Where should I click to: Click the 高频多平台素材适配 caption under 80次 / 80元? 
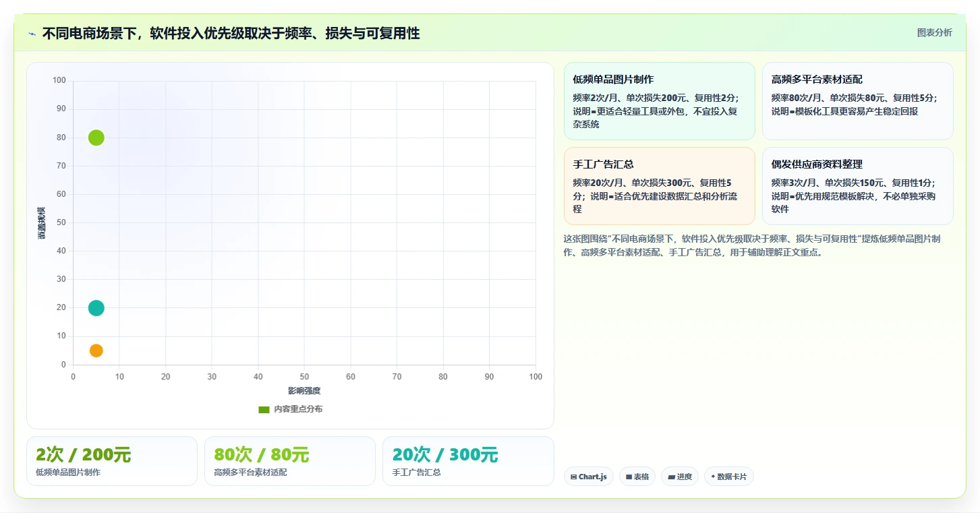[250, 473]
